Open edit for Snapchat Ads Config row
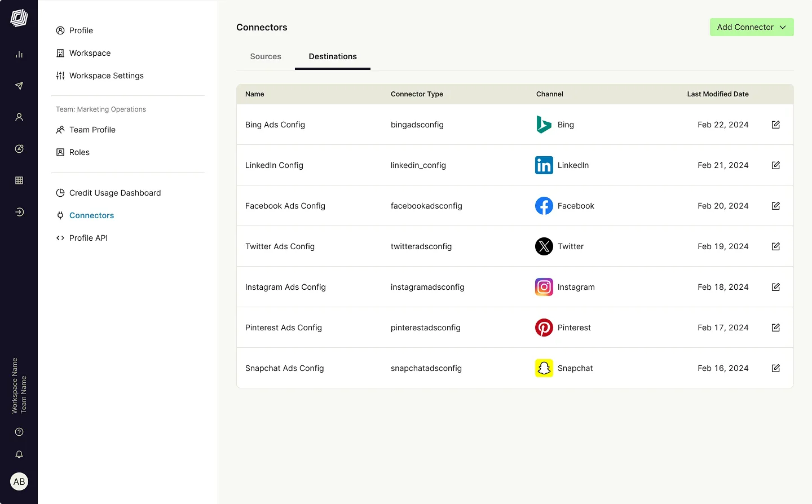 [775, 368]
